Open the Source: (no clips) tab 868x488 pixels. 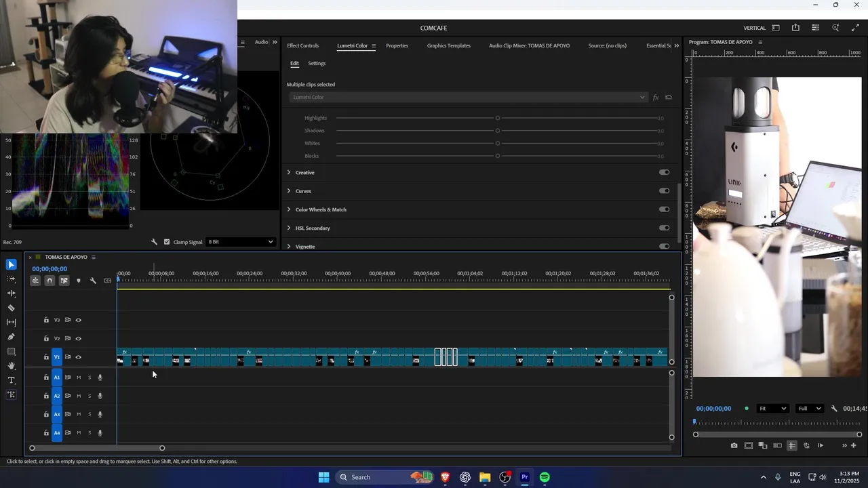click(607, 45)
